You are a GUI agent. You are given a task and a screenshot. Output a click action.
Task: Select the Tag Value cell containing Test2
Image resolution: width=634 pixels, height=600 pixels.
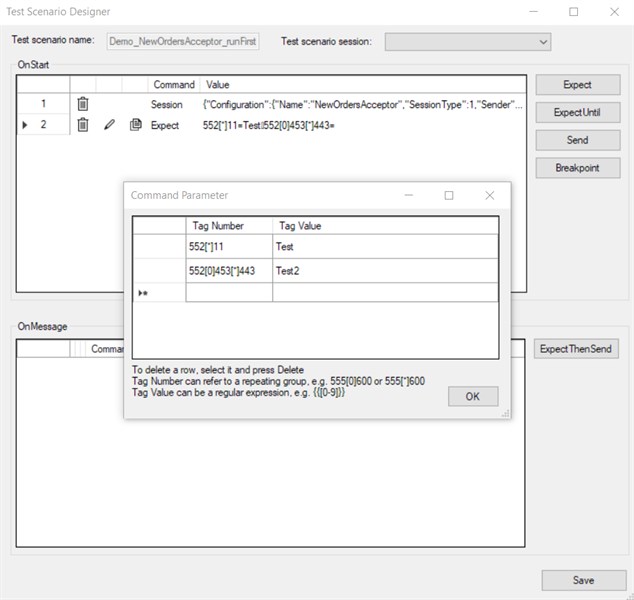(385, 271)
